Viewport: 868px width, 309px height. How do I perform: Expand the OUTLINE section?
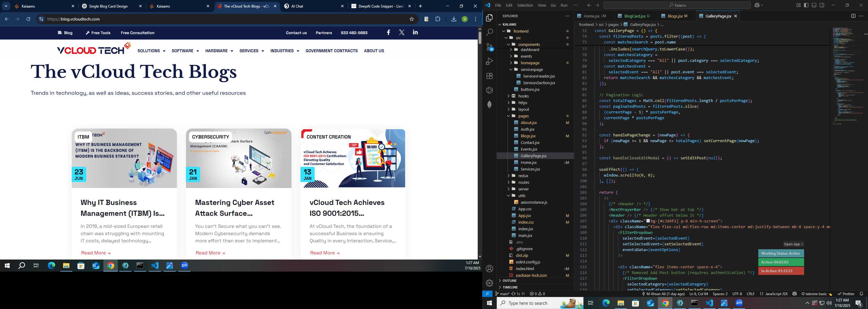509,281
